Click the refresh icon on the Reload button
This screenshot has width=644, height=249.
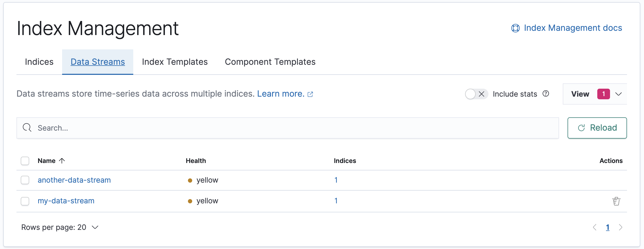tap(582, 128)
